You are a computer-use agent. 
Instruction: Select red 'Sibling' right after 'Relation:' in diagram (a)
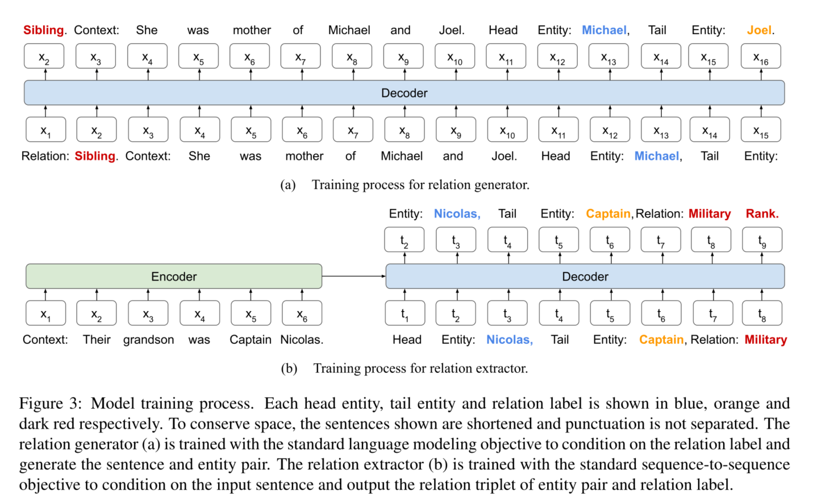[95, 156]
